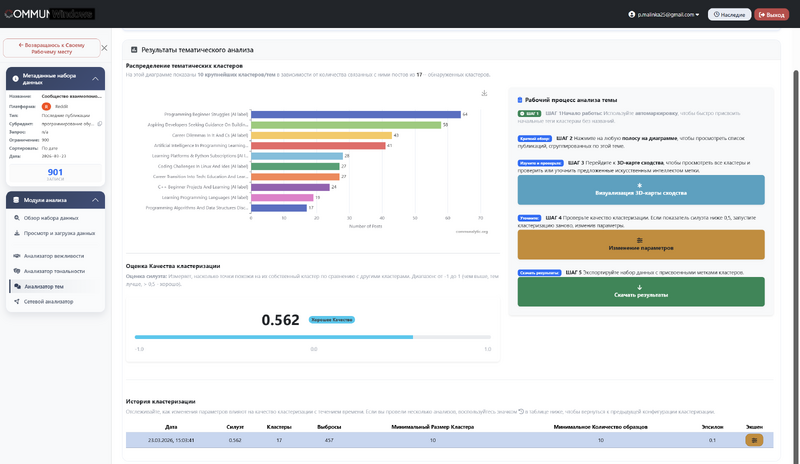Viewport: 800px width, 464px height.
Task: Open Обзор набора данных in the sidebar
Action: pos(50,217)
